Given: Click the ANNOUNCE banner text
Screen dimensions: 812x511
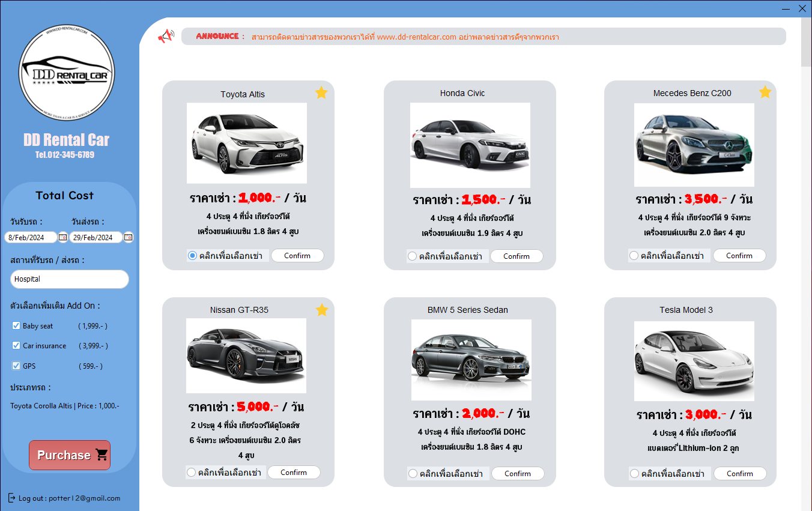Looking at the screenshot, I should 220,36.
